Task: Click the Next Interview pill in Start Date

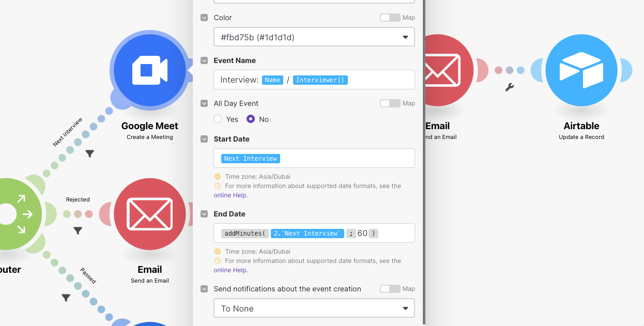Action: click(251, 158)
